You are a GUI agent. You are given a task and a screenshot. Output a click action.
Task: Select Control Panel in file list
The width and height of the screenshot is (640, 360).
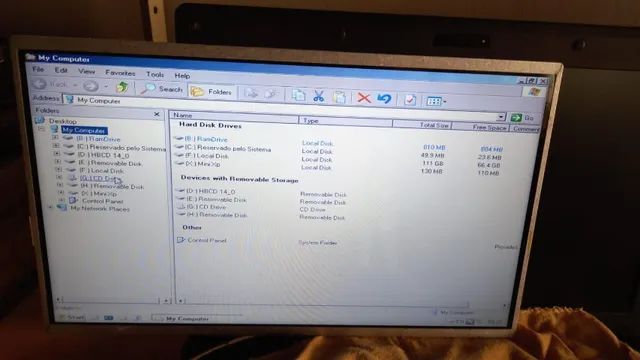point(207,240)
